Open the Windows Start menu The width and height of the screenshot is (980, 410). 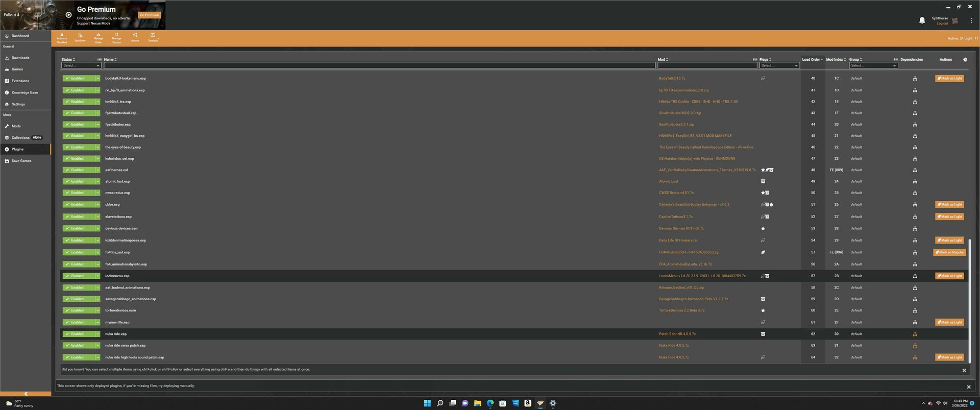[427, 403]
